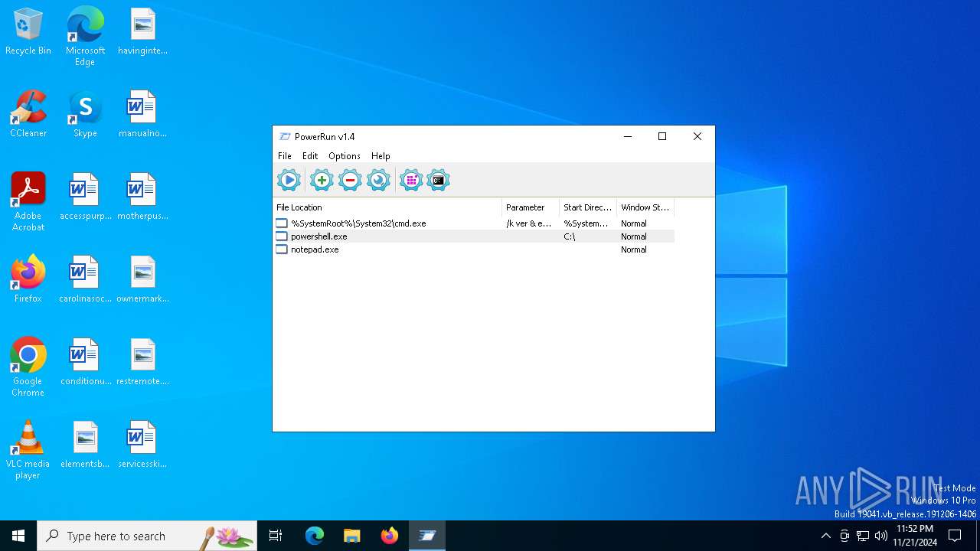Click Normal window state for notepad.exe
Screen dimensions: 980x551
(x=634, y=249)
